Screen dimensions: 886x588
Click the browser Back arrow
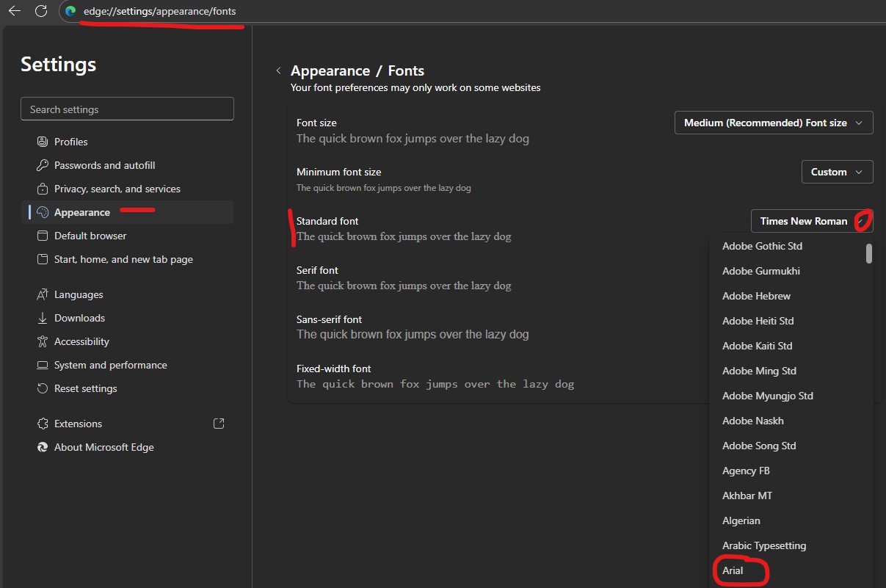14,11
